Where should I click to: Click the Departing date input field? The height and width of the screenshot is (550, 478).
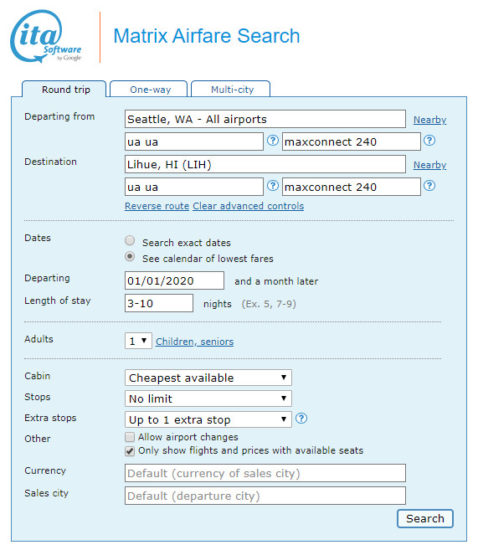click(174, 281)
